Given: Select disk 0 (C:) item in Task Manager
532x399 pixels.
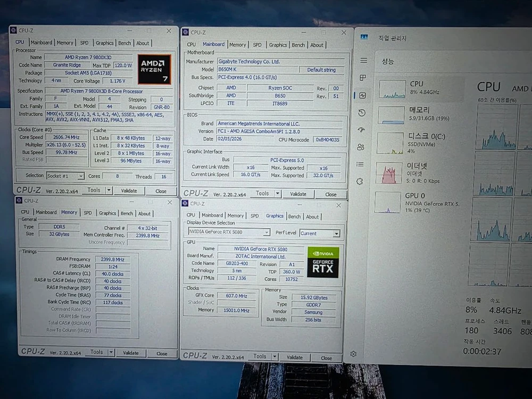Looking at the screenshot, I should (x=420, y=143).
